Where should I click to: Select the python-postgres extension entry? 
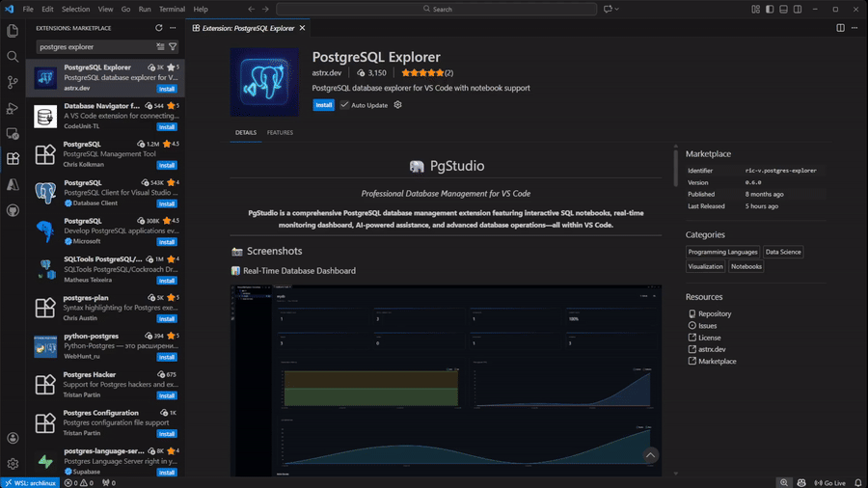(105, 346)
